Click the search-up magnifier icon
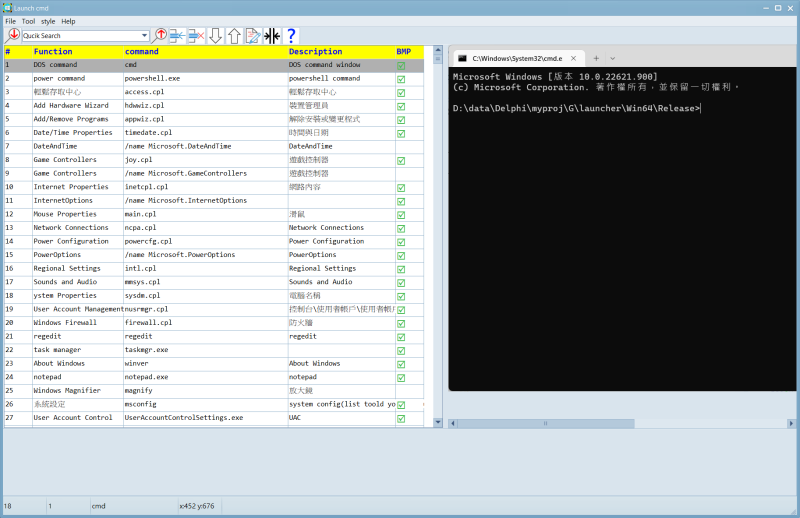The width and height of the screenshot is (800, 518). pos(159,35)
